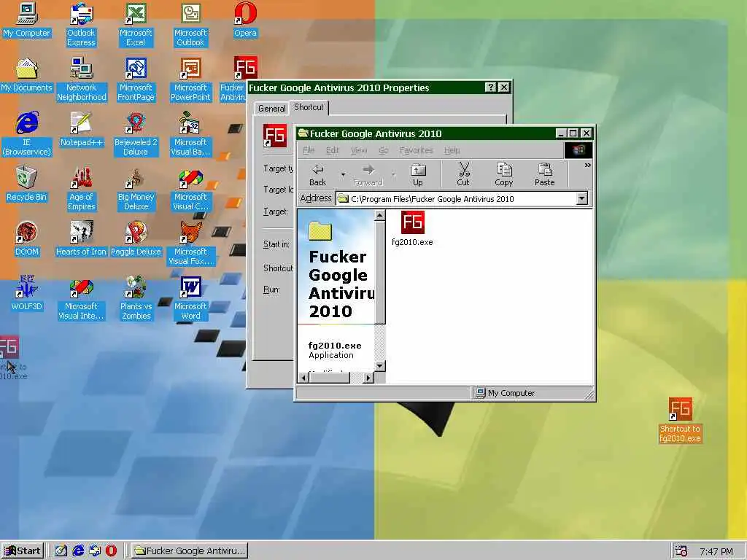Switch to the General tab in Properties
Viewport: 747px width, 560px height.
[x=271, y=109]
